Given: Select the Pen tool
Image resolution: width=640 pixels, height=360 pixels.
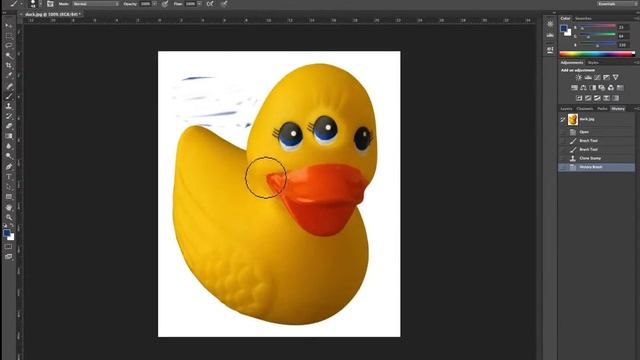Looking at the screenshot, I should [x=9, y=167].
